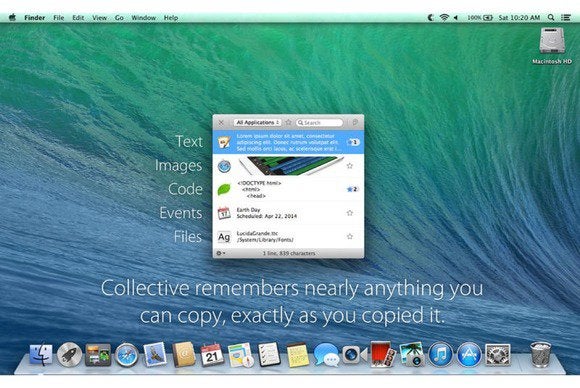Viewport: 580px width, 388px height.
Task: Open Finder from the Dock
Action: pyautogui.click(x=41, y=355)
